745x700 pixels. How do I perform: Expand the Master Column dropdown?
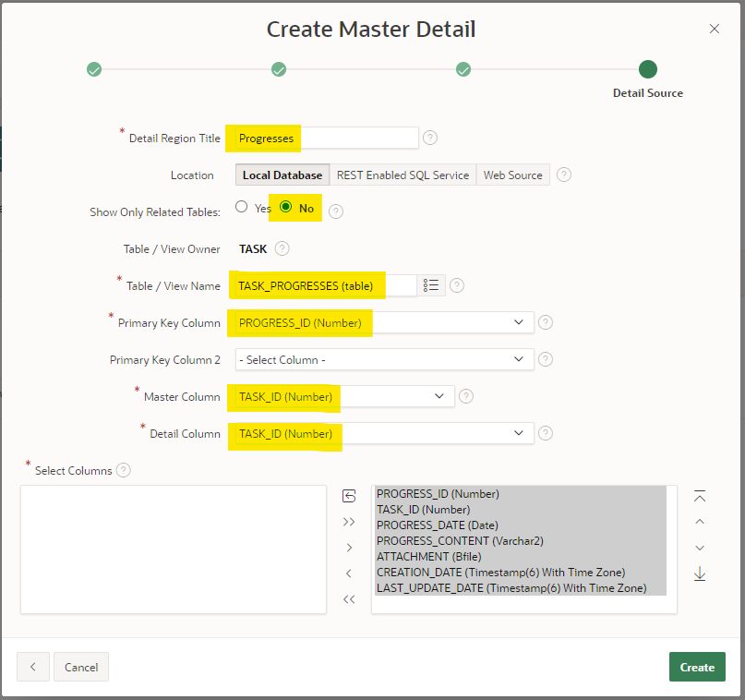[x=438, y=396]
